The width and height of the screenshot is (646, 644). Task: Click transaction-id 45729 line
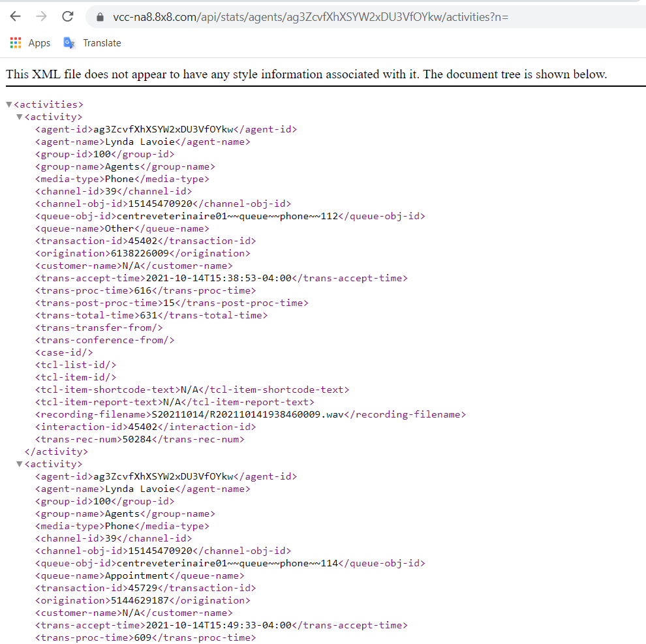(146, 589)
